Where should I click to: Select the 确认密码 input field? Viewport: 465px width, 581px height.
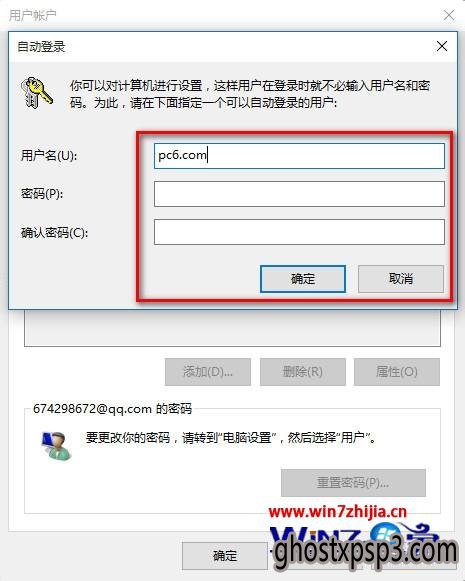pyautogui.click(x=299, y=232)
